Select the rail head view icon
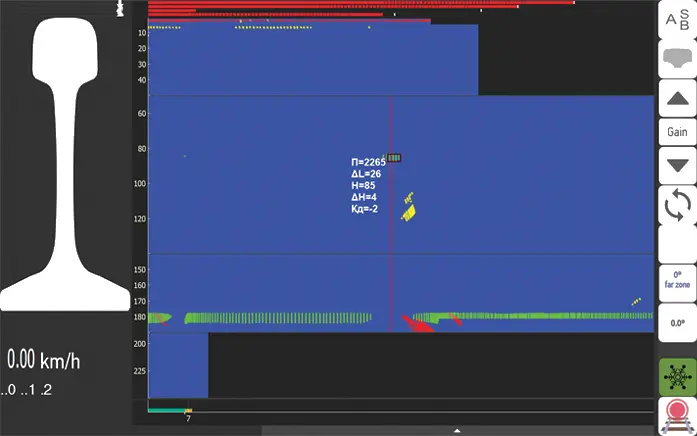The image size is (697, 436). coord(677,59)
